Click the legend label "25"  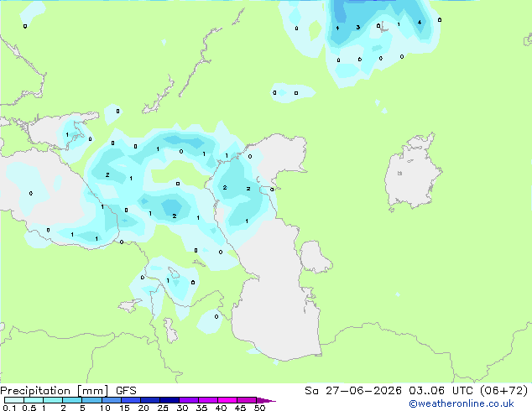click(x=163, y=408)
